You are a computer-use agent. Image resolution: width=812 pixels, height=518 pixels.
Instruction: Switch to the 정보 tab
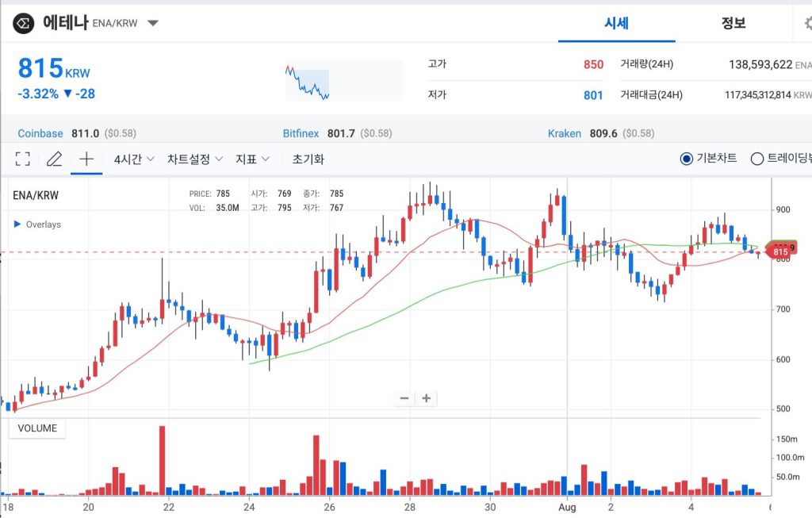(733, 23)
